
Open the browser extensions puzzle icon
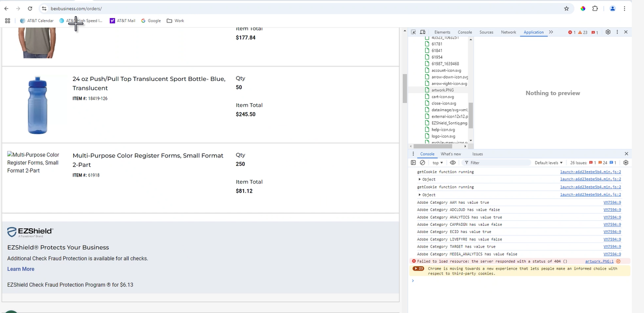pos(595,9)
